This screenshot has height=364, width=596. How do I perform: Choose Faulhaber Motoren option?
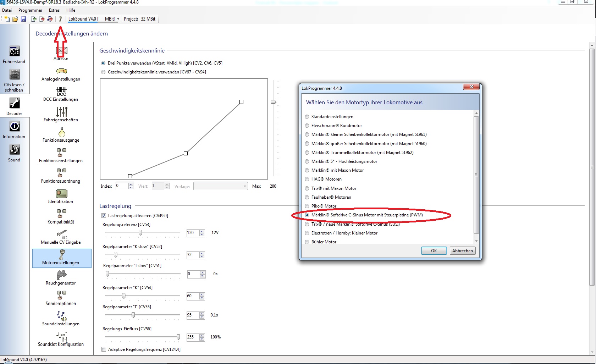[x=307, y=197]
